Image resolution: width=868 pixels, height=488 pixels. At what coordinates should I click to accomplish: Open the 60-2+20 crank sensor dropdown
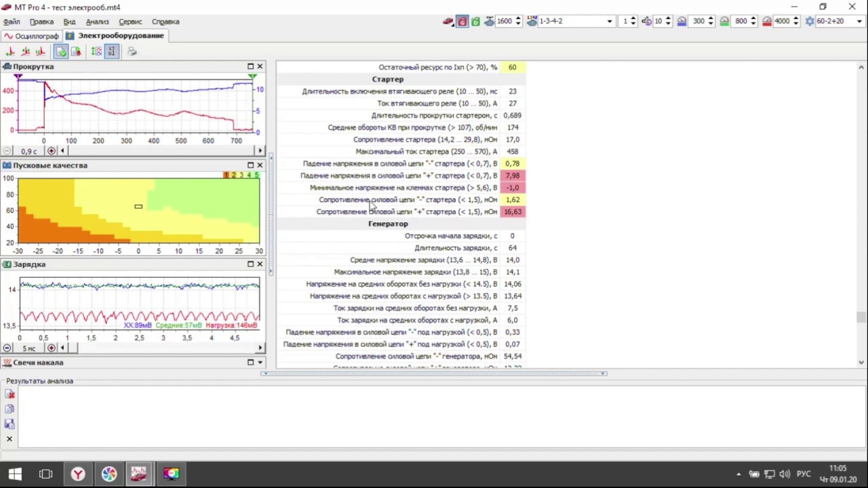tap(835, 22)
